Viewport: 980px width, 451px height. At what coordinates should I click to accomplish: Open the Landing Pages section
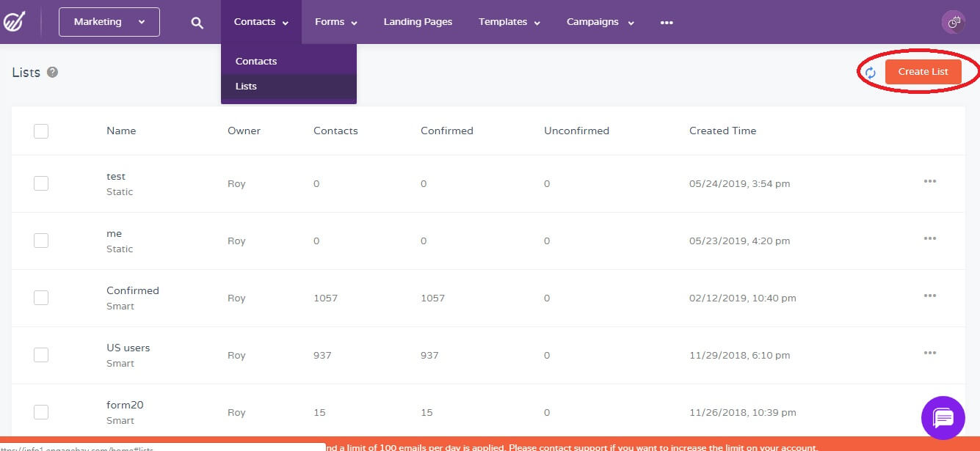pos(418,22)
